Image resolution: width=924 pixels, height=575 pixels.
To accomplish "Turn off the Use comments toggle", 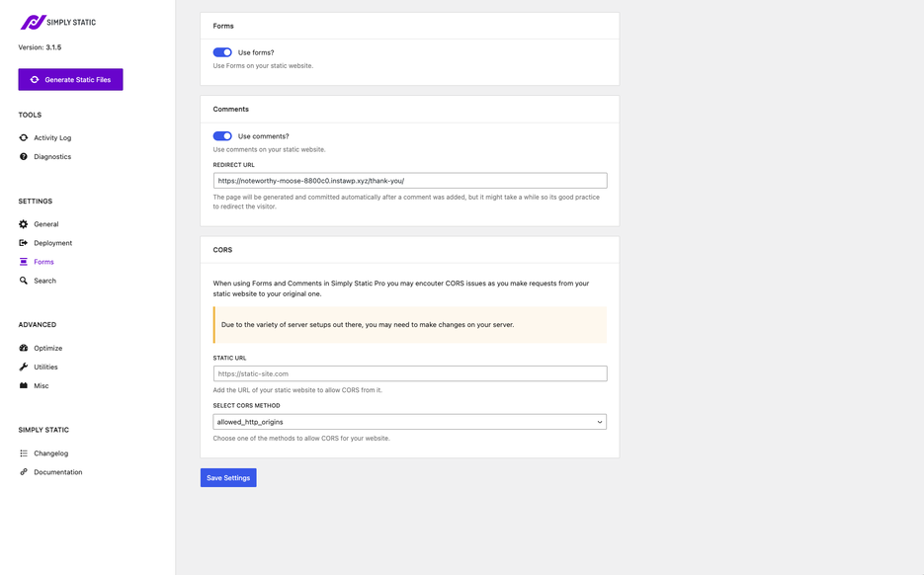I will tap(222, 135).
